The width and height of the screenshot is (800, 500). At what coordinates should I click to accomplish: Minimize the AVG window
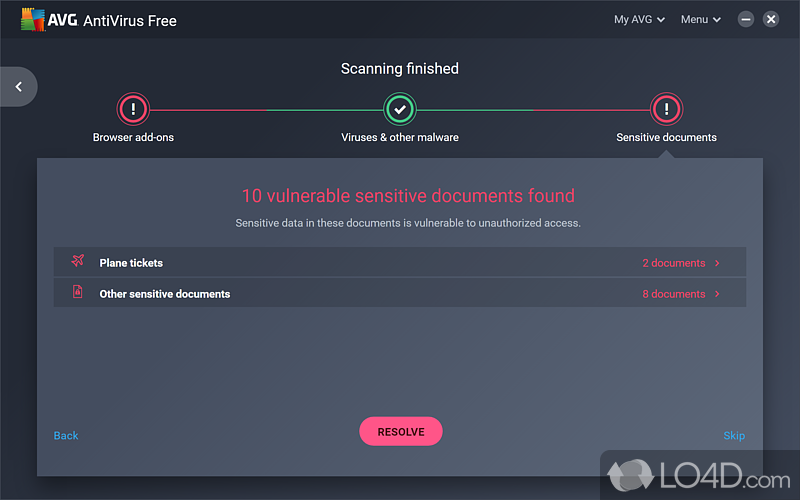(746, 19)
